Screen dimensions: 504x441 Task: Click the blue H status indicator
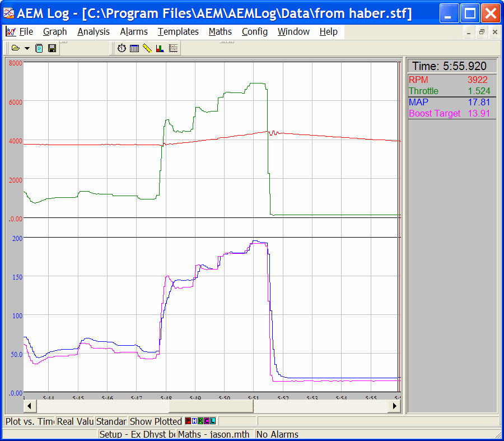click(194, 421)
